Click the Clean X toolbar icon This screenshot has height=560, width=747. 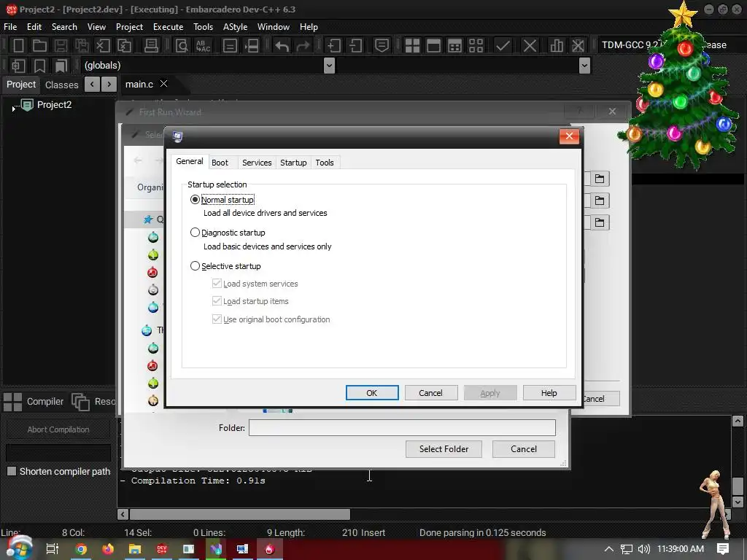(x=530, y=46)
